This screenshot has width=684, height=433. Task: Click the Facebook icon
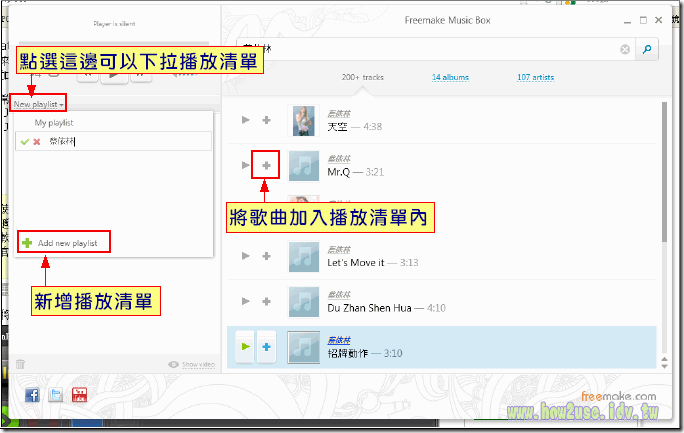pyautogui.click(x=32, y=394)
